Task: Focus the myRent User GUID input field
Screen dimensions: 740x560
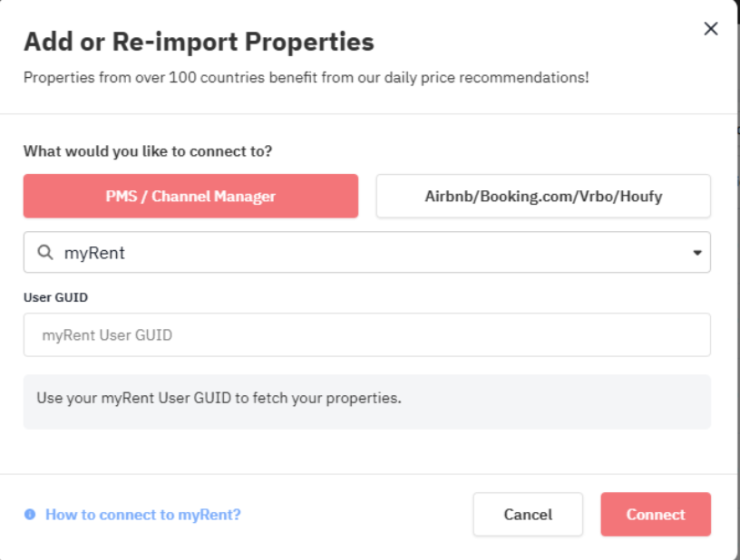Action: pyautogui.click(x=366, y=335)
